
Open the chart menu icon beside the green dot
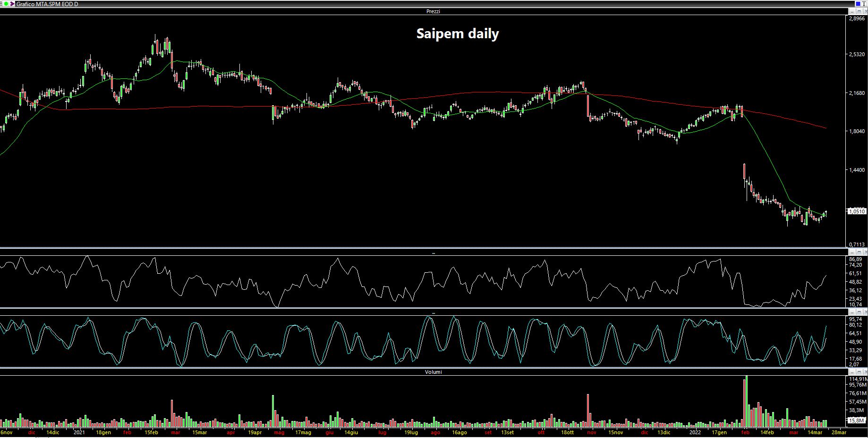click(x=1, y=4)
